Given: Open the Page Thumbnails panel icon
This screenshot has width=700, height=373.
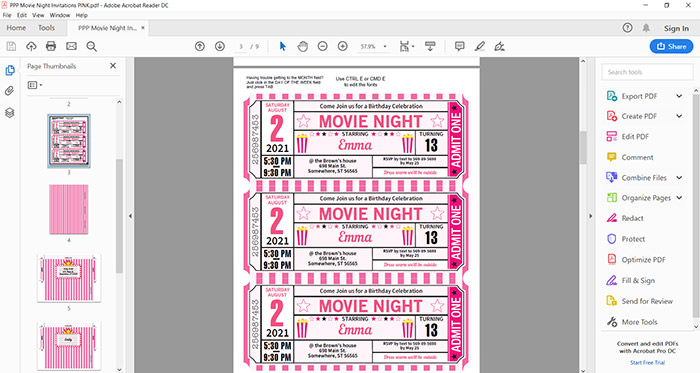Looking at the screenshot, I should 10,70.
